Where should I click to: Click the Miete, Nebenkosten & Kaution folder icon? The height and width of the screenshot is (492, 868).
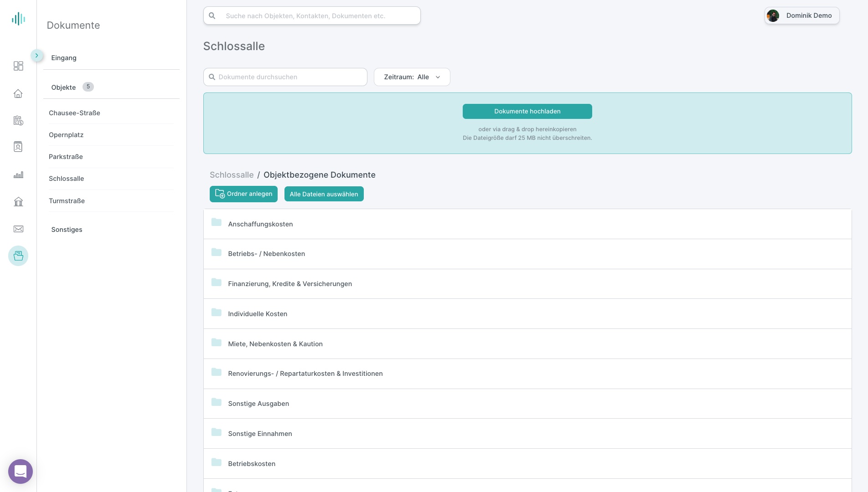pos(217,343)
